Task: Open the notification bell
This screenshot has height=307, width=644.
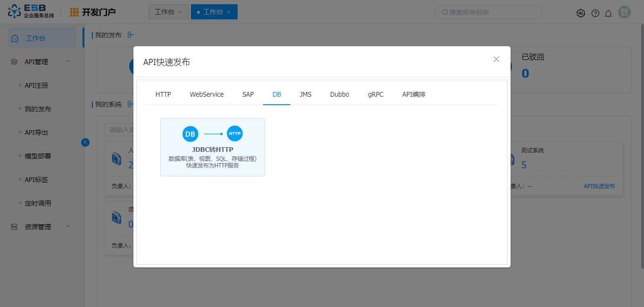Action: pyautogui.click(x=609, y=13)
